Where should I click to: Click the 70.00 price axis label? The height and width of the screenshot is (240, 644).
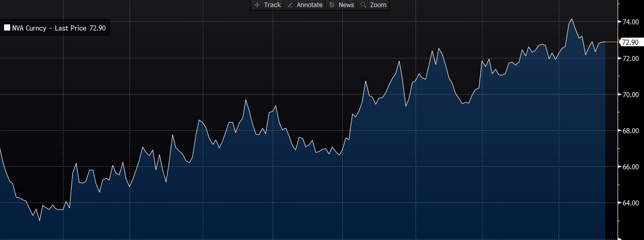[x=632, y=95]
